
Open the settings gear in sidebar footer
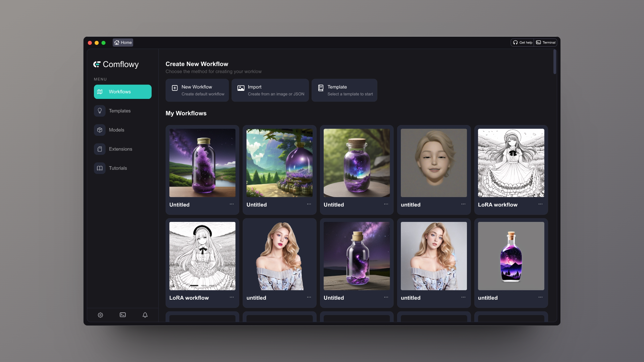tap(100, 315)
